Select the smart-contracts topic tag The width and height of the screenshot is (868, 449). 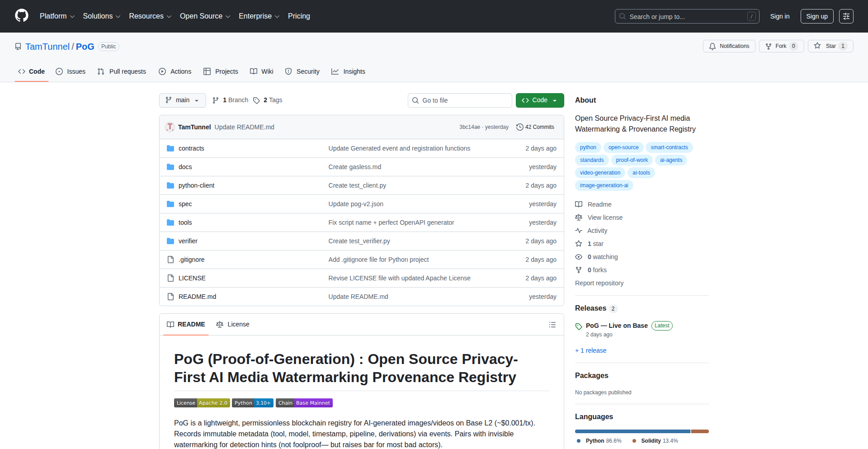669,147
